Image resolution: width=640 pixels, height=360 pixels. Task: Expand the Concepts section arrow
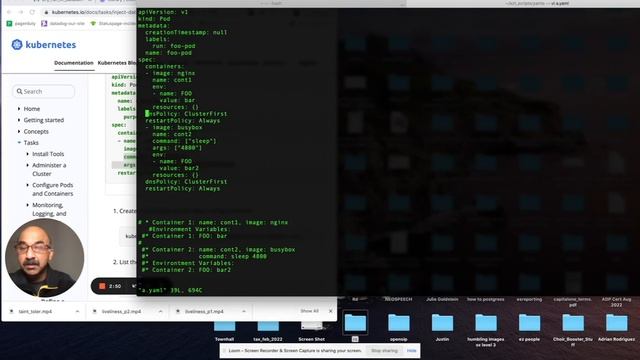point(19,131)
